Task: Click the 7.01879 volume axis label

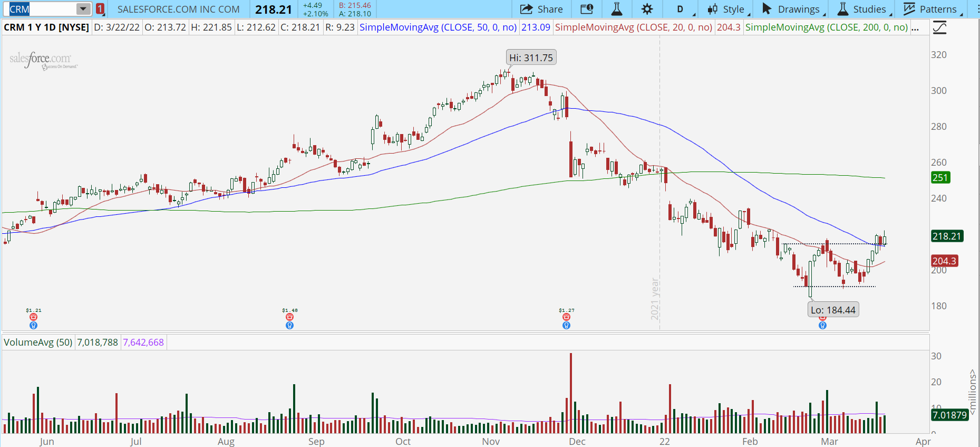Action: tap(949, 415)
